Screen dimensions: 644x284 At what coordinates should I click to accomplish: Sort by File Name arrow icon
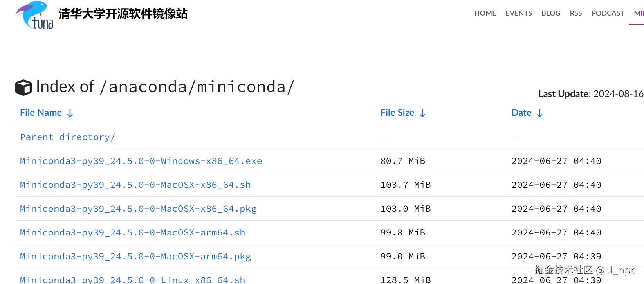pos(70,113)
